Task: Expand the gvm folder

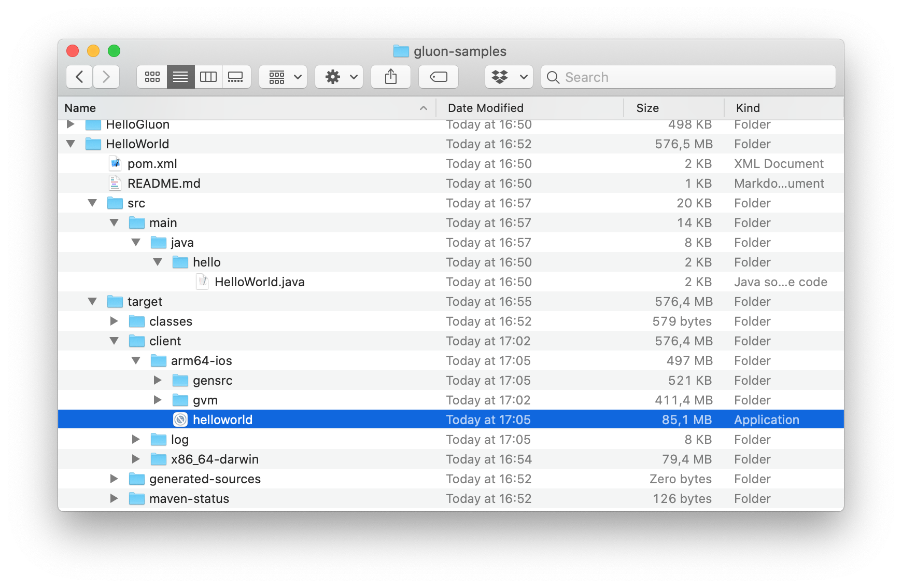Action: (158, 400)
